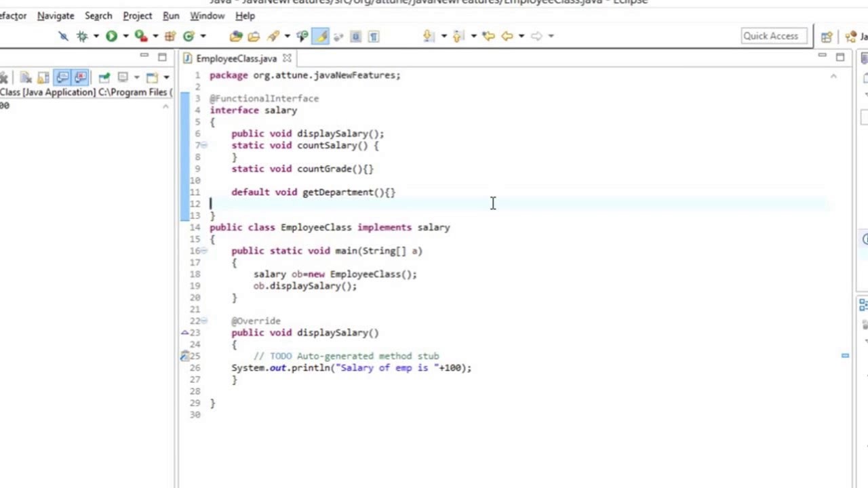Viewport: 868px width, 488px height.
Task: Maximize the left console view panel
Action: tap(162, 57)
